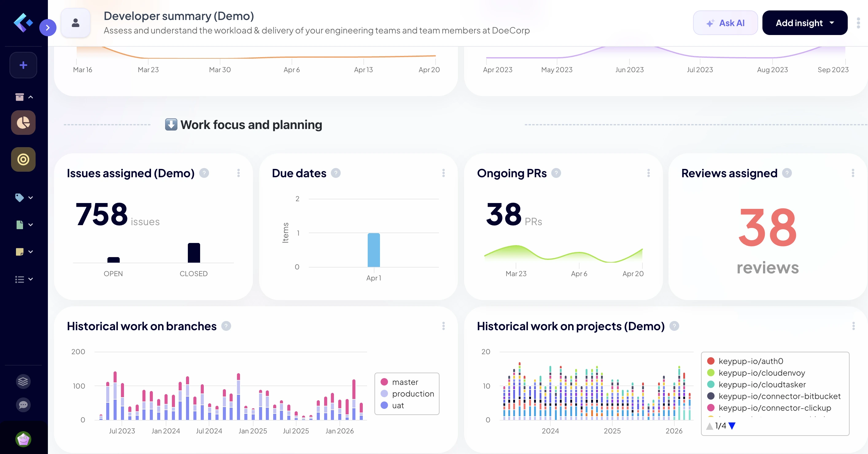Click the Ongoing PRs card title
868x454 pixels.
click(512, 173)
